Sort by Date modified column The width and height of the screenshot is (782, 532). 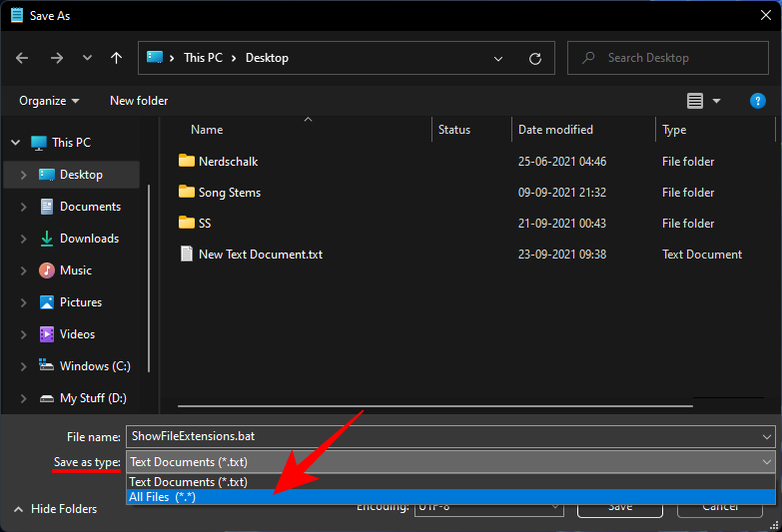click(555, 130)
